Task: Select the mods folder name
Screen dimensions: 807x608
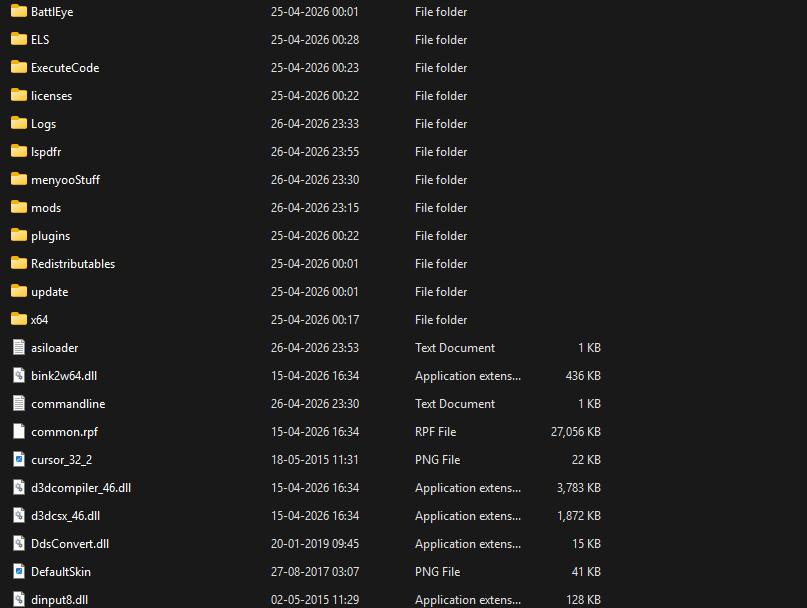Action: pyautogui.click(x=46, y=208)
